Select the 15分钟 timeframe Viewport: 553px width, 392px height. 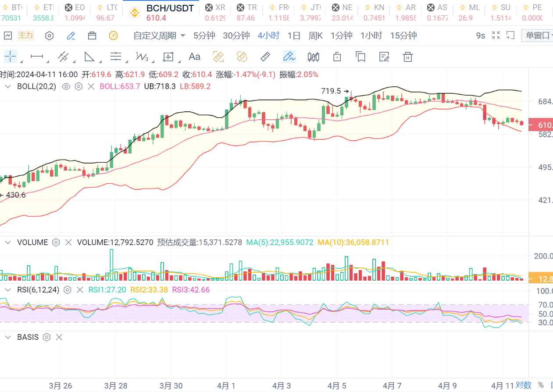coord(403,36)
